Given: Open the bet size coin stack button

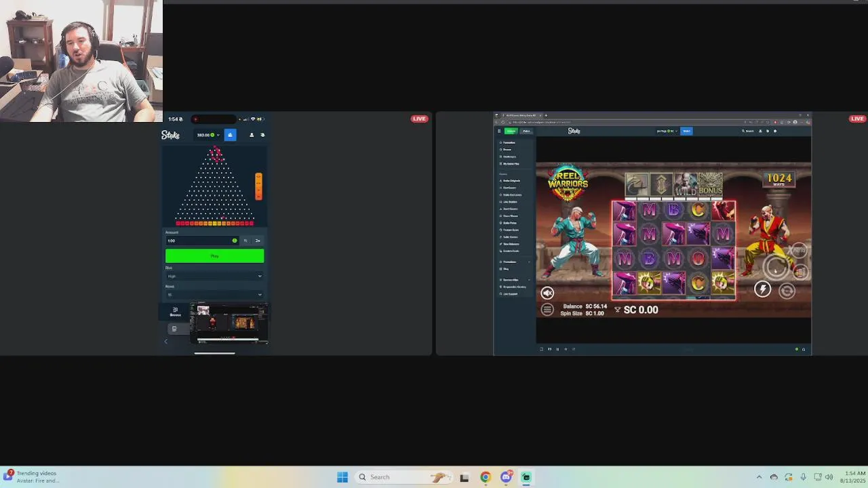Looking at the screenshot, I should 800,272.
